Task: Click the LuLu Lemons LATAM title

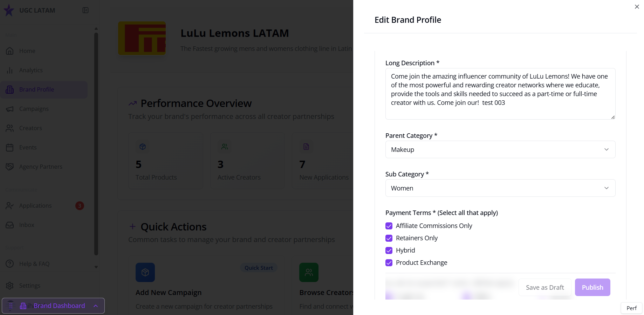Action: 235,33
